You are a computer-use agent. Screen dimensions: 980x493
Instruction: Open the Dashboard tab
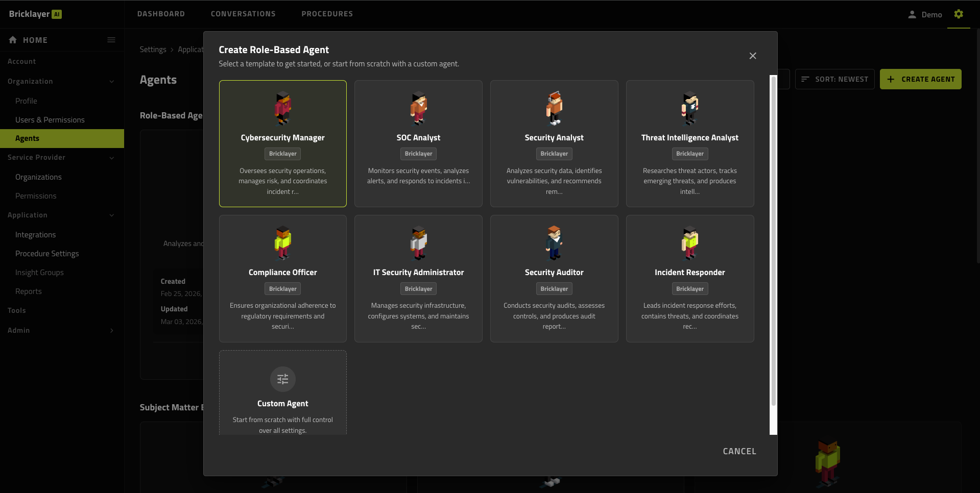click(x=161, y=14)
